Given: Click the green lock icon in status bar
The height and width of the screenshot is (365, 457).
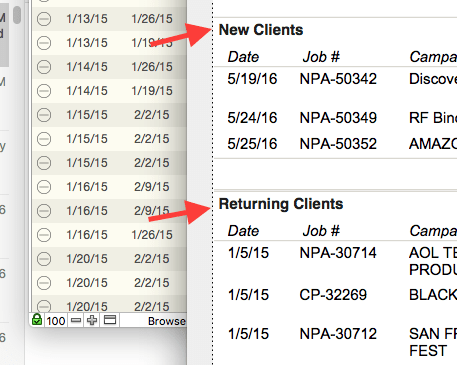Looking at the screenshot, I should [37, 320].
